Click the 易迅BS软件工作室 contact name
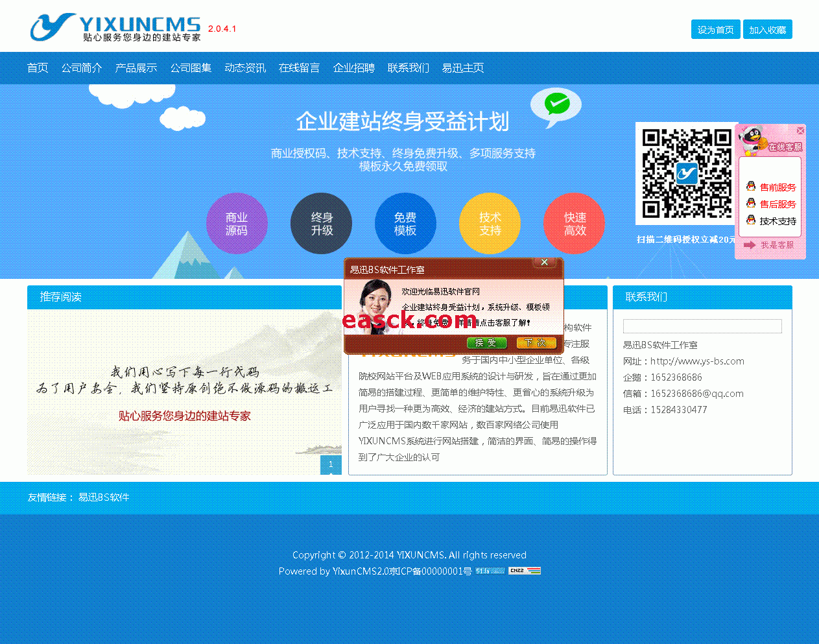 (660, 345)
